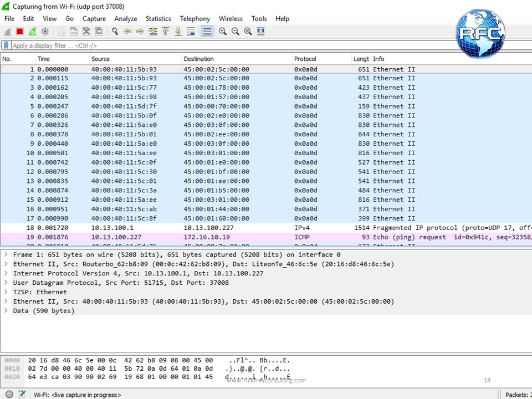The image size is (532, 399).
Task: Jump to last packet icon
Action: click(x=178, y=32)
